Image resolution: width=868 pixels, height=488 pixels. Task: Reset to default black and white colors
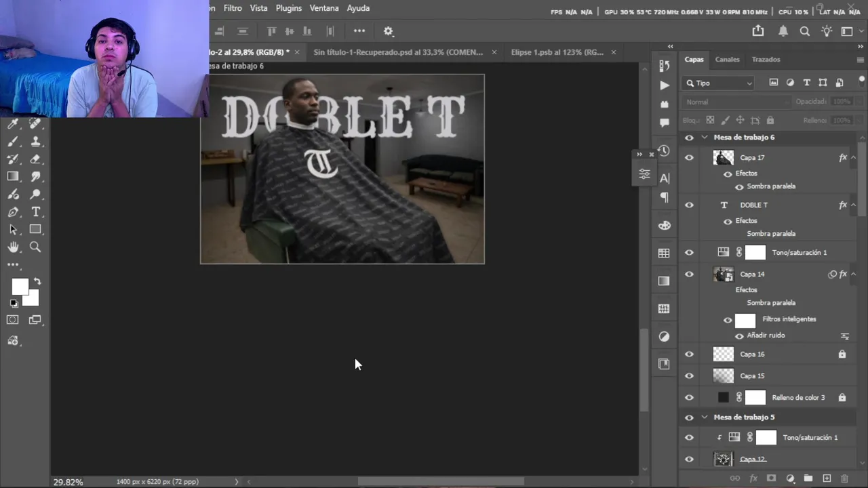14,304
